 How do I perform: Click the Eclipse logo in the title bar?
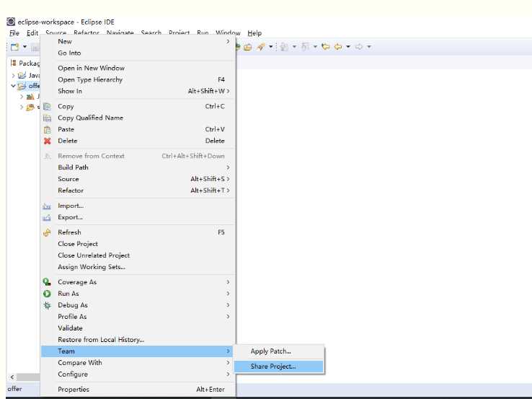[11, 22]
